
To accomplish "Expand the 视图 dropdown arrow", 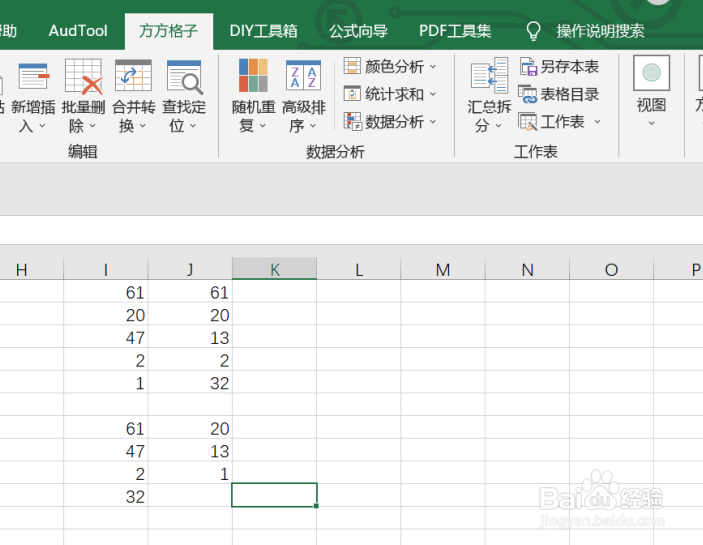I will 651,123.
